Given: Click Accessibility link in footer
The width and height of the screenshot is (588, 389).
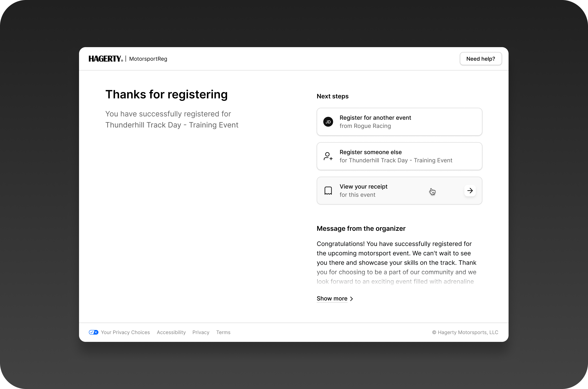Looking at the screenshot, I should point(171,332).
